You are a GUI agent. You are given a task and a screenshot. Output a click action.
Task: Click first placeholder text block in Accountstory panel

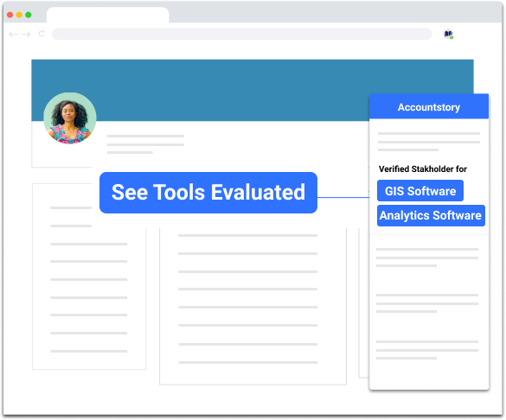coord(429,142)
